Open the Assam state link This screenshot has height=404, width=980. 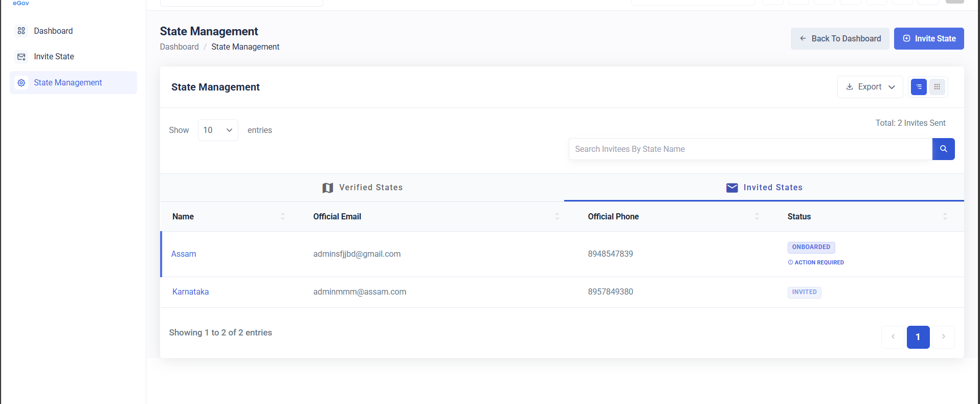pos(184,254)
